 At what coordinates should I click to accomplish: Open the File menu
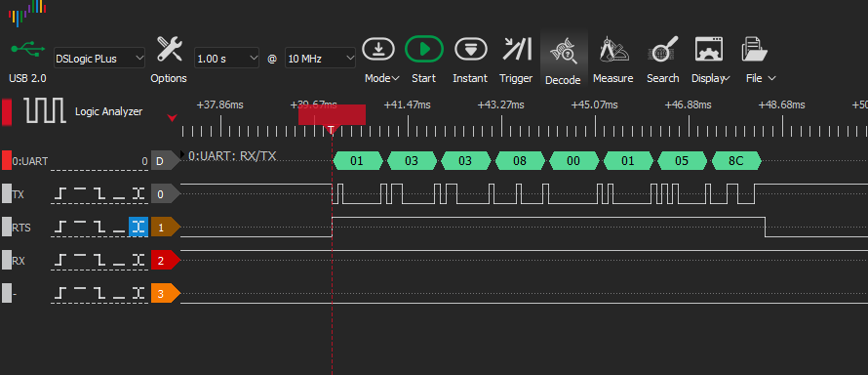[x=760, y=78]
